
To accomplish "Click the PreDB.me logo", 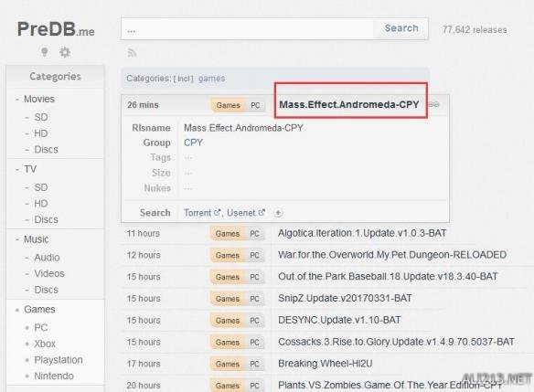I will [x=56, y=29].
